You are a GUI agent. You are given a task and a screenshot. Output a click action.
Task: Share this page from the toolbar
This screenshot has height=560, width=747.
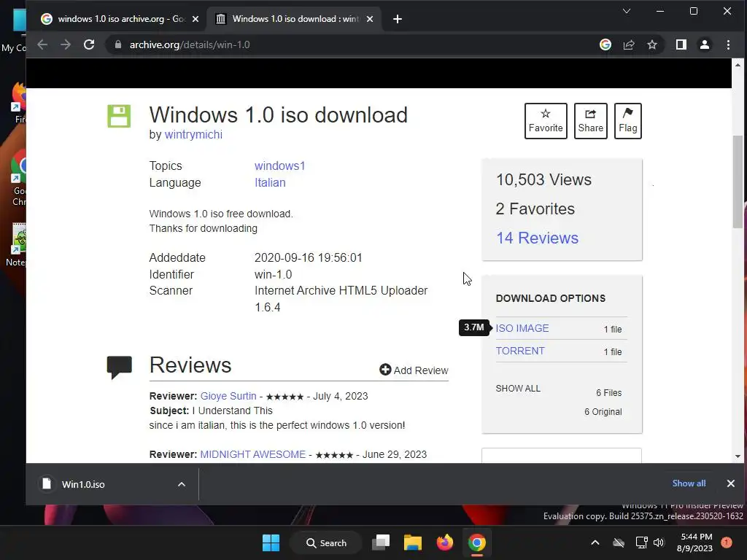(629, 44)
